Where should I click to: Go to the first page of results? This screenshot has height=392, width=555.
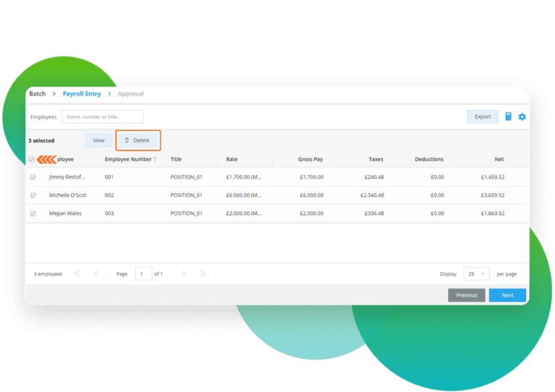click(77, 274)
